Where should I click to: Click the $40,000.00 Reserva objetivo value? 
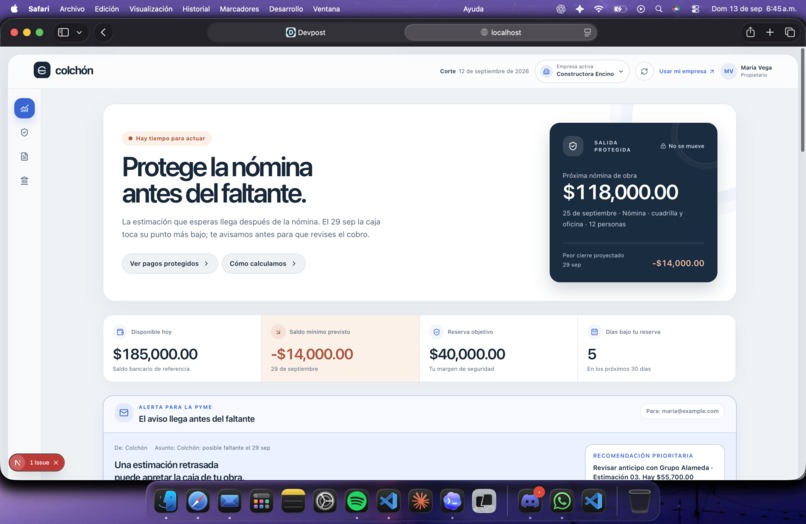467,354
